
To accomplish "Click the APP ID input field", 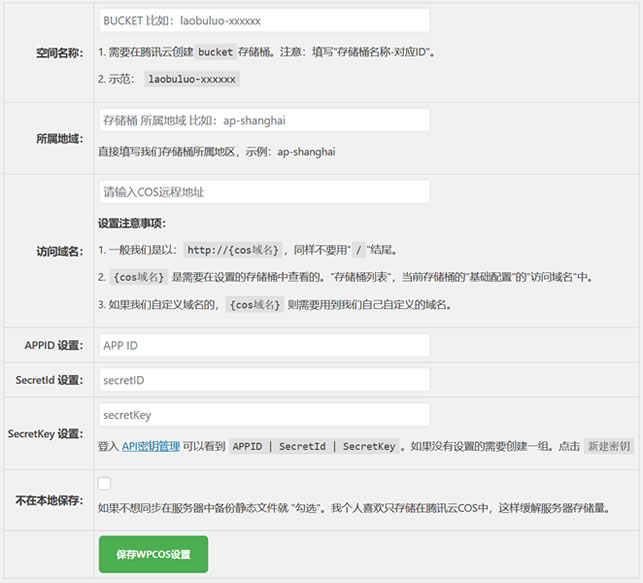I will pos(264,345).
